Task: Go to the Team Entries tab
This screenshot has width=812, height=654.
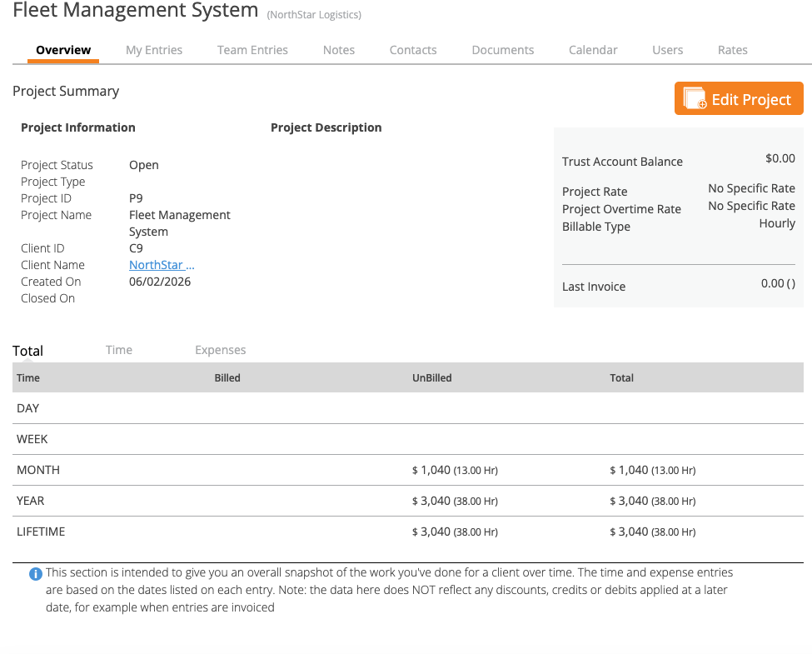Action: tap(252, 50)
